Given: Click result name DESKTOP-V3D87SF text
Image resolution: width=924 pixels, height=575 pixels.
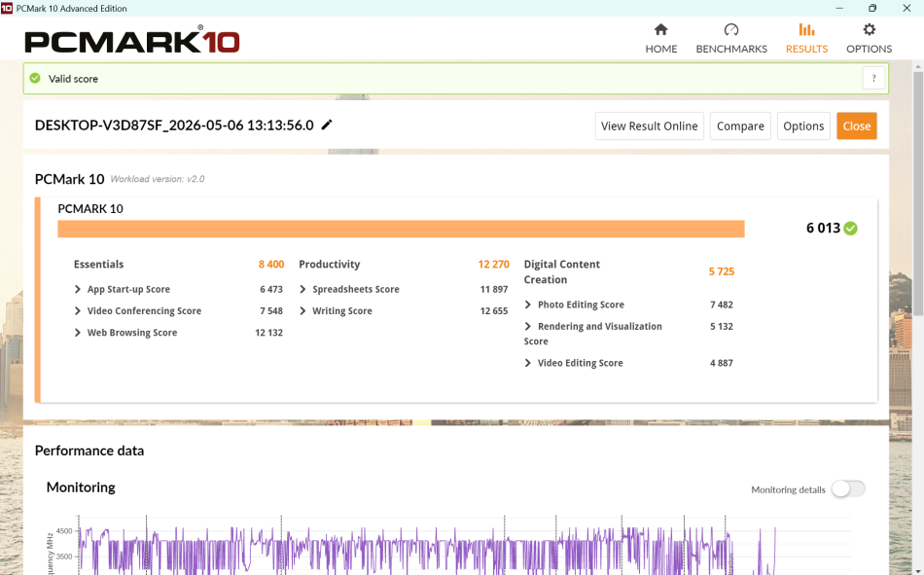Looking at the screenshot, I should (174, 126).
